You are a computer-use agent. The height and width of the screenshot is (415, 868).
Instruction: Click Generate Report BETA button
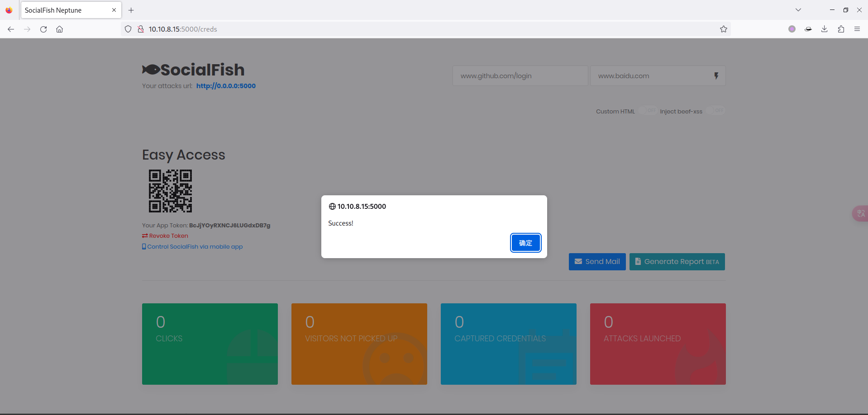pos(677,262)
